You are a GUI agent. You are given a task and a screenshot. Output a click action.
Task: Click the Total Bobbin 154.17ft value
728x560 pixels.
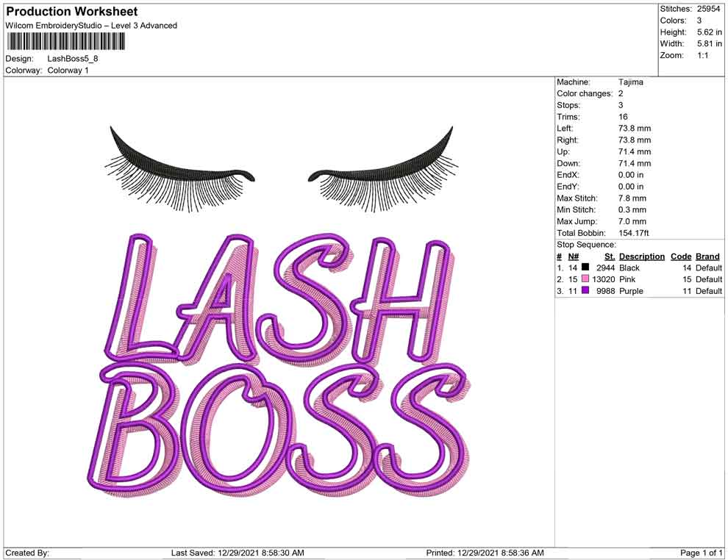click(634, 232)
